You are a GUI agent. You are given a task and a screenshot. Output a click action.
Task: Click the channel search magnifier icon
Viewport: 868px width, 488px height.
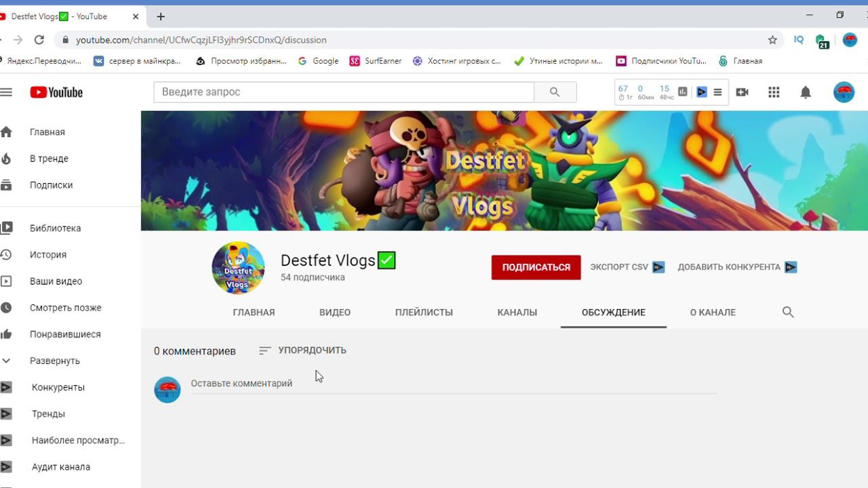(x=788, y=312)
